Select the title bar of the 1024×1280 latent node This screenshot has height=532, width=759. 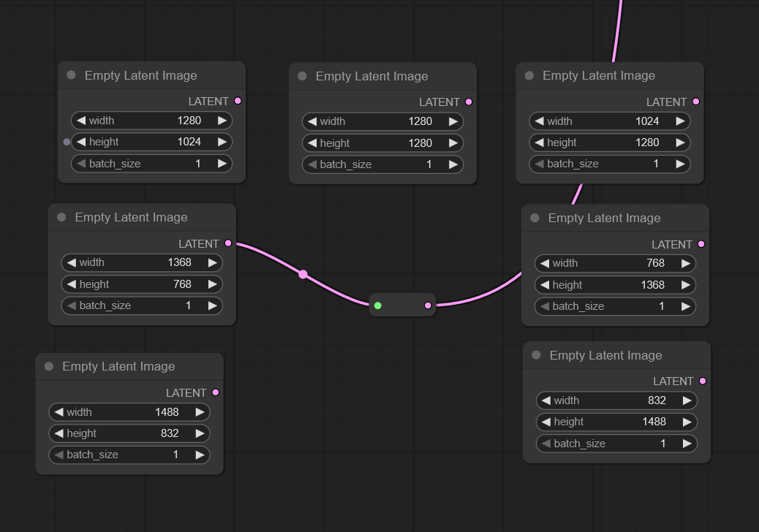click(610, 75)
